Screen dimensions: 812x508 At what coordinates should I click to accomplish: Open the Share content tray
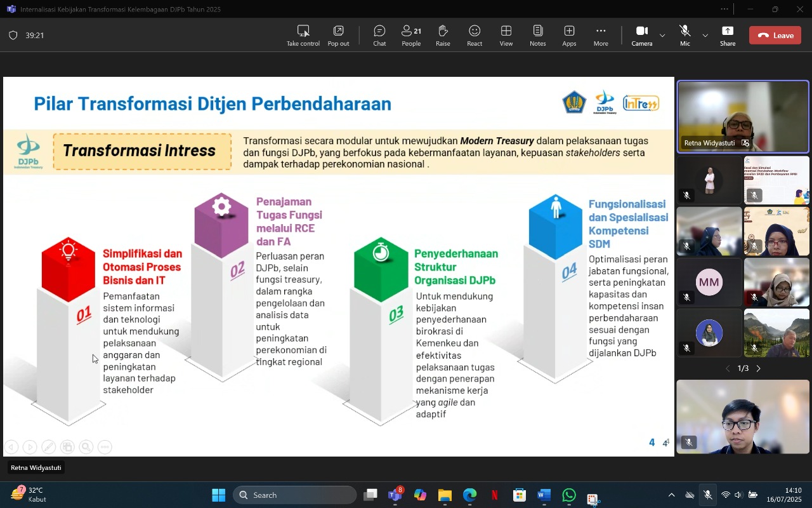pyautogui.click(x=728, y=36)
